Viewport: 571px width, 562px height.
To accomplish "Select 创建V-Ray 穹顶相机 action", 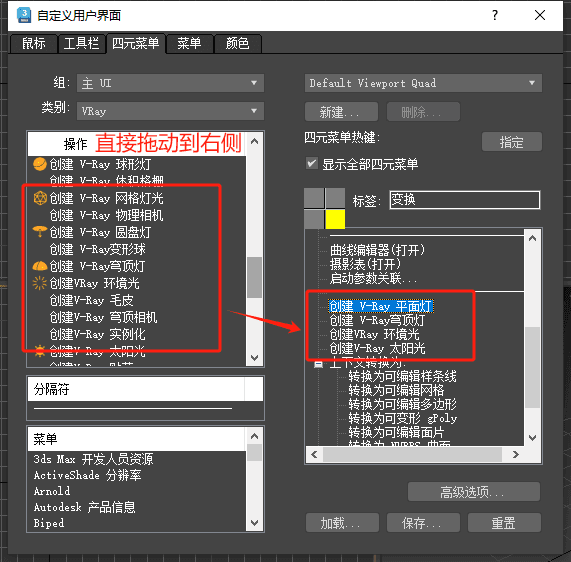I will (103, 317).
